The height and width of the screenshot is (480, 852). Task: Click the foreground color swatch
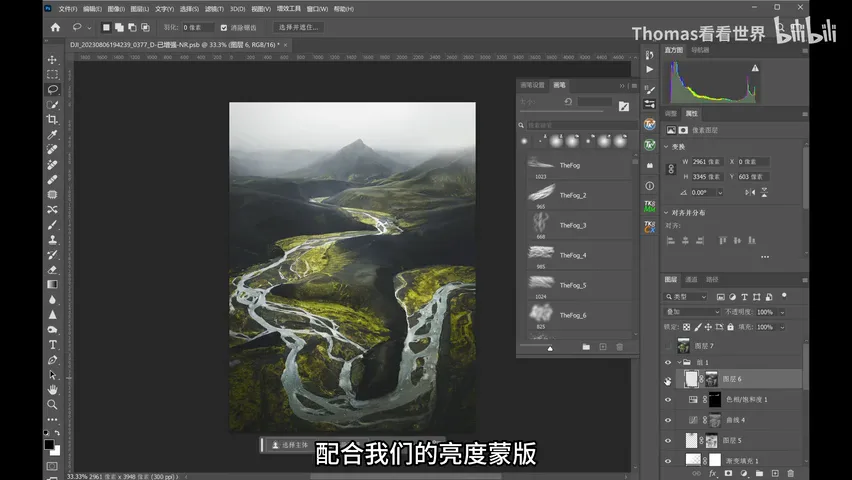[49, 444]
